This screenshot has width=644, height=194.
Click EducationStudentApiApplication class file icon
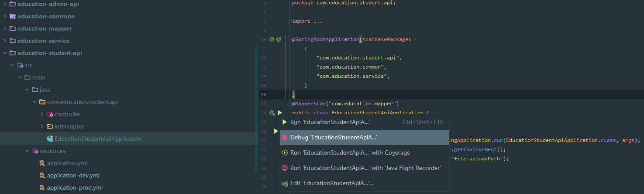point(50,139)
